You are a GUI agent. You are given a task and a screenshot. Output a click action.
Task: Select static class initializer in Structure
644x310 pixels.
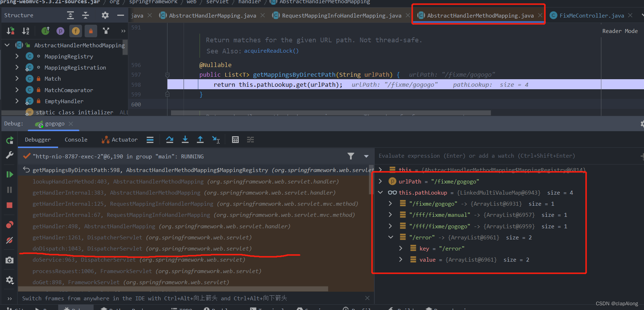[74, 112]
